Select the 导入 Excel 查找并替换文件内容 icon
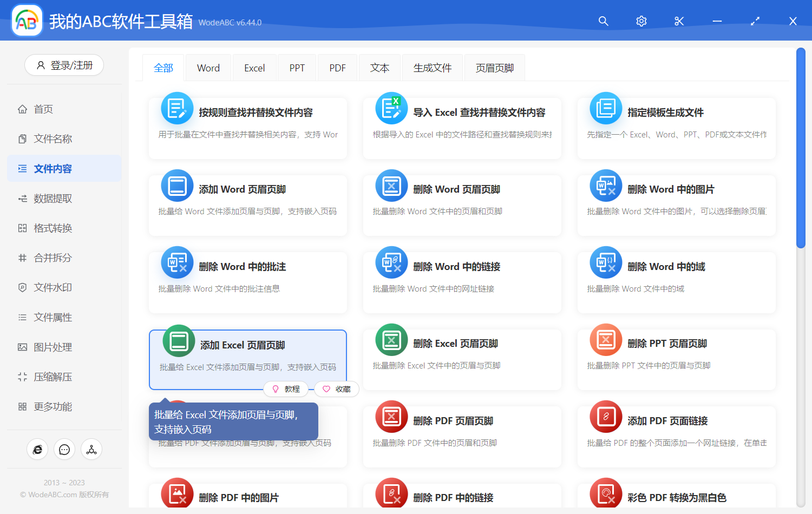812x514 pixels. pos(391,108)
